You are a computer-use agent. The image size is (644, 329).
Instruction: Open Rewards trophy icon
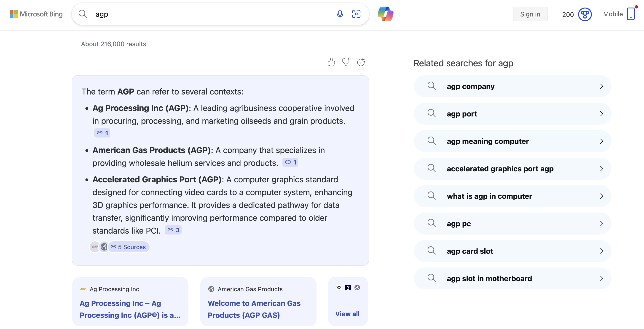click(x=585, y=14)
